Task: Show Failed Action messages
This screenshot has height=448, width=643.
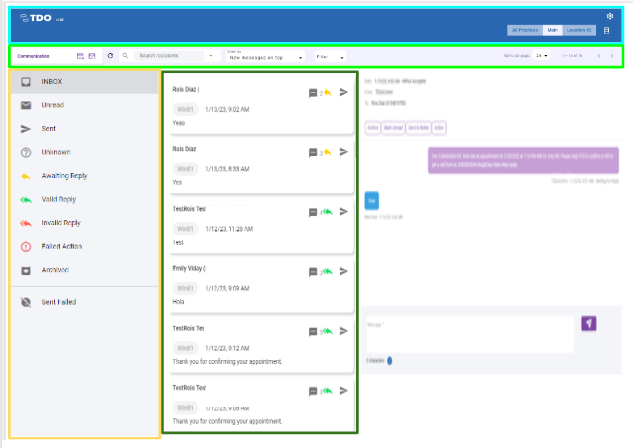Action: click(x=62, y=246)
